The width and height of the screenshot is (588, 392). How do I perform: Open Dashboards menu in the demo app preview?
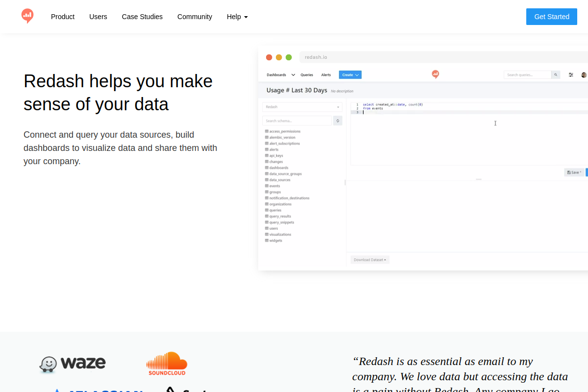tap(281, 75)
